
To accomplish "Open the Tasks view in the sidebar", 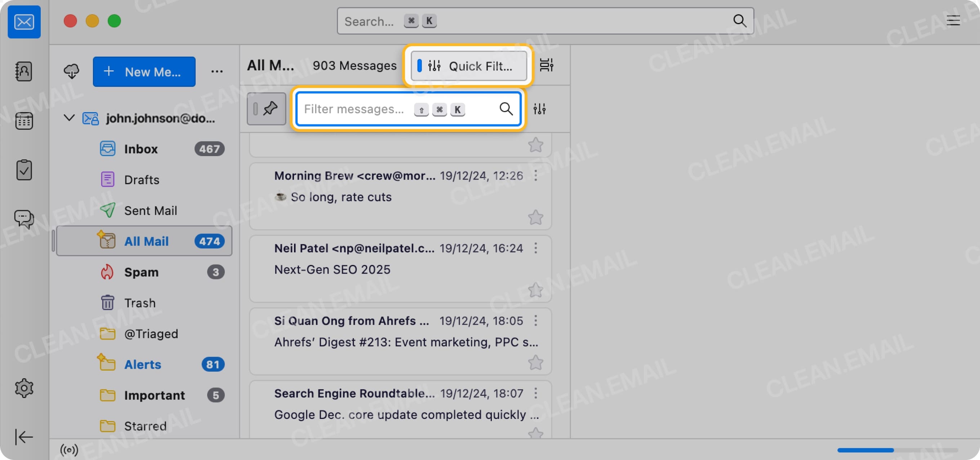I will coord(24,169).
